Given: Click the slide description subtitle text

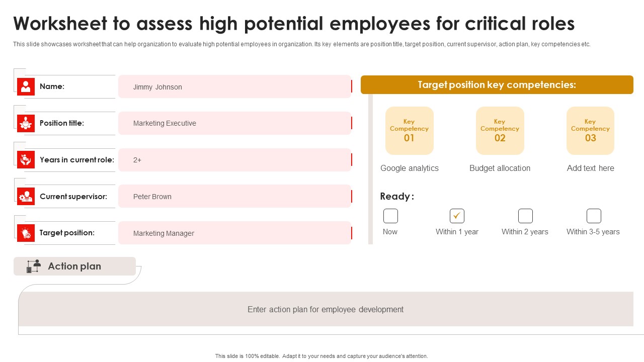Looking at the screenshot, I should pyautogui.click(x=302, y=44).
